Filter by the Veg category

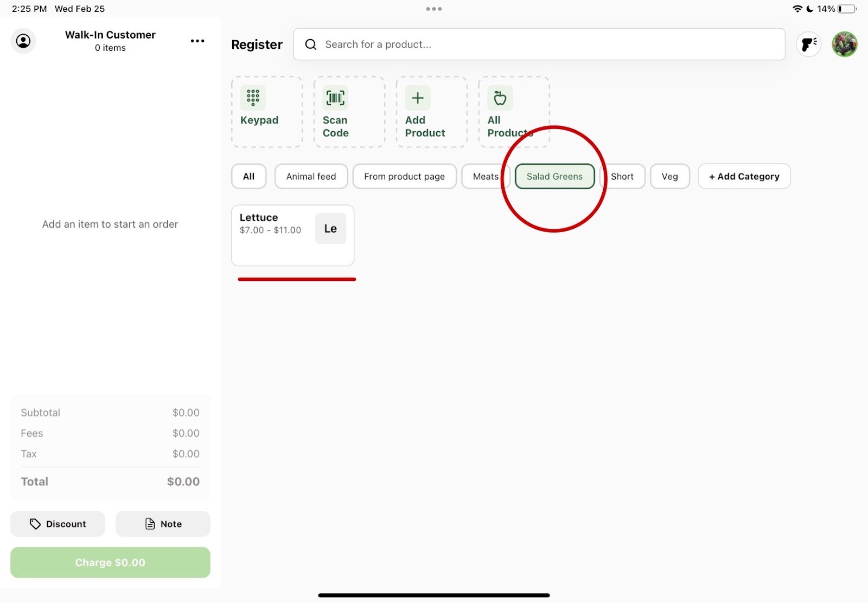point(669,177)
